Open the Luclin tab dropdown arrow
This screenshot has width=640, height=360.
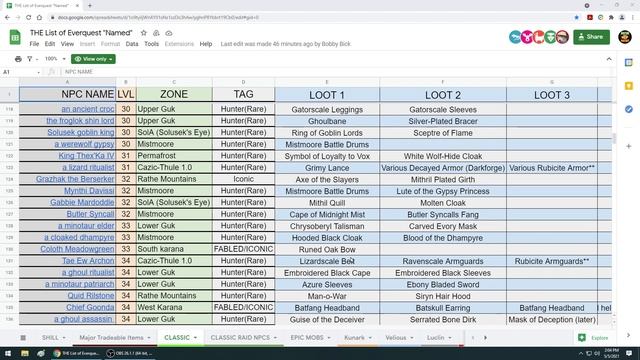point(450,338)
